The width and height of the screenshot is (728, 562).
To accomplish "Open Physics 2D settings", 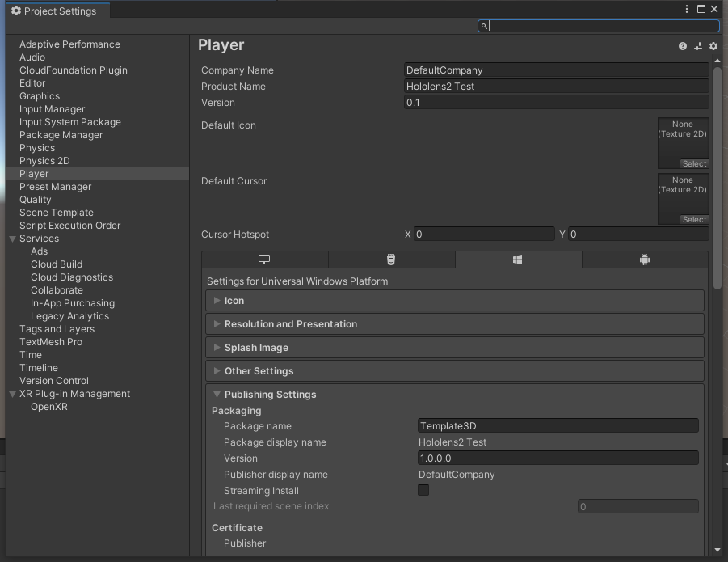I will pyautogui.click(x=44, y=161).
